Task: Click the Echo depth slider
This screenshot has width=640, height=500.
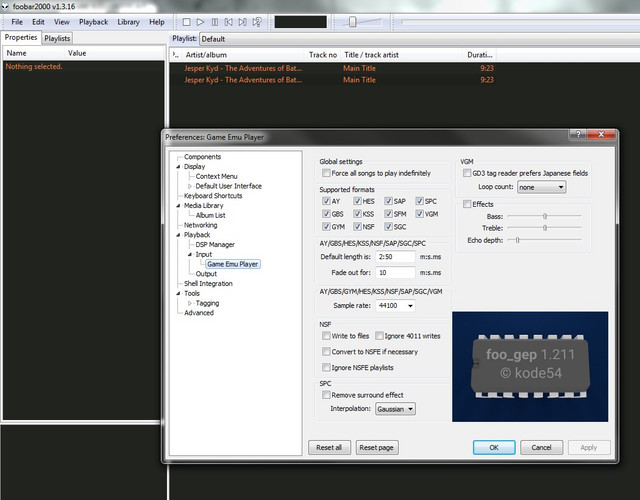Action: [x=544, y=240]
